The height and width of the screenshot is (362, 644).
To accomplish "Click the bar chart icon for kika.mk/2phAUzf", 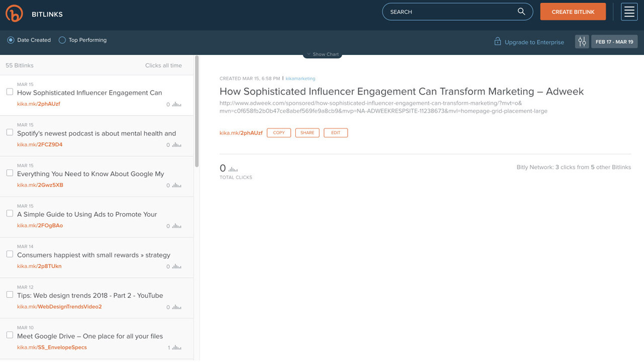I will 177,104.
